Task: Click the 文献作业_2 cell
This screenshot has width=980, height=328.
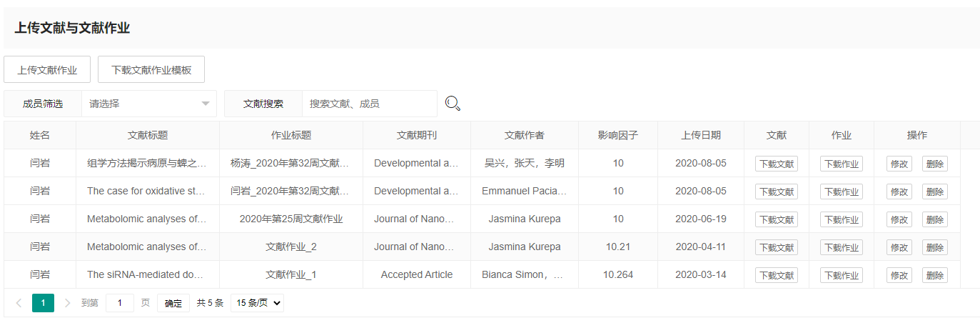Action: pyautogui.click(x=291, y=247)
